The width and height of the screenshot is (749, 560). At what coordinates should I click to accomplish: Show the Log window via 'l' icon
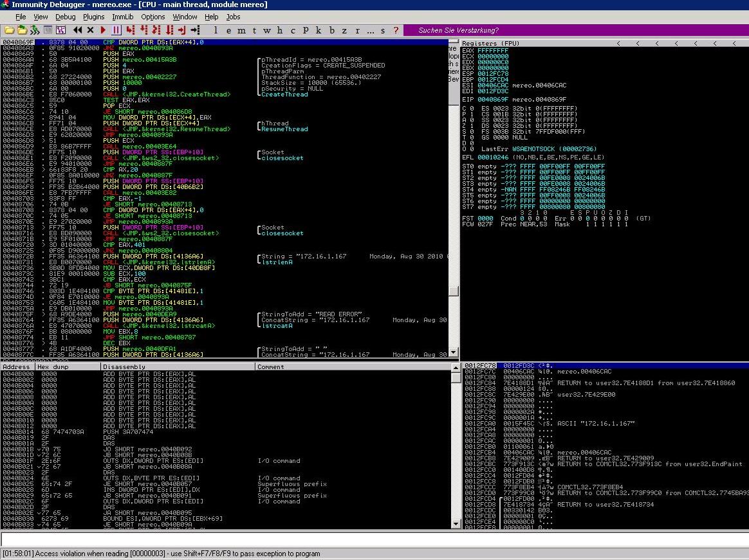pyautogui.click(x=216, y=30)
